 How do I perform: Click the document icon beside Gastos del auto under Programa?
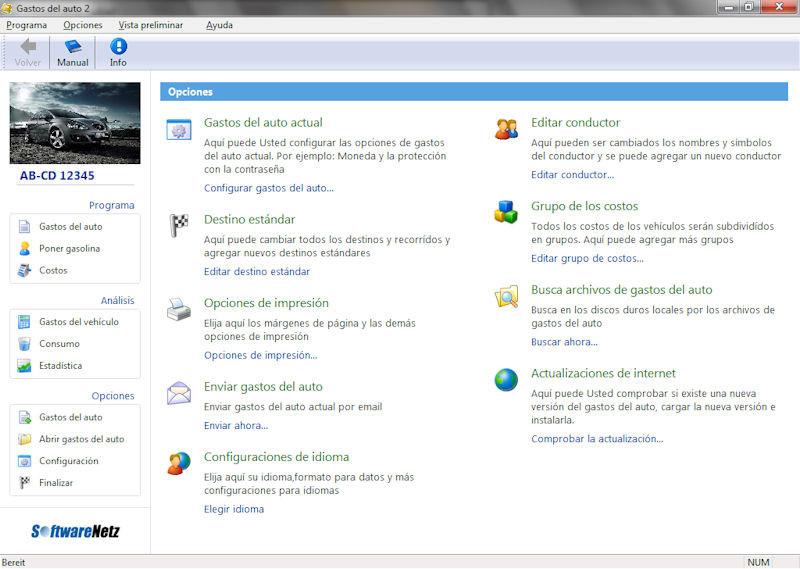[24, 227]
